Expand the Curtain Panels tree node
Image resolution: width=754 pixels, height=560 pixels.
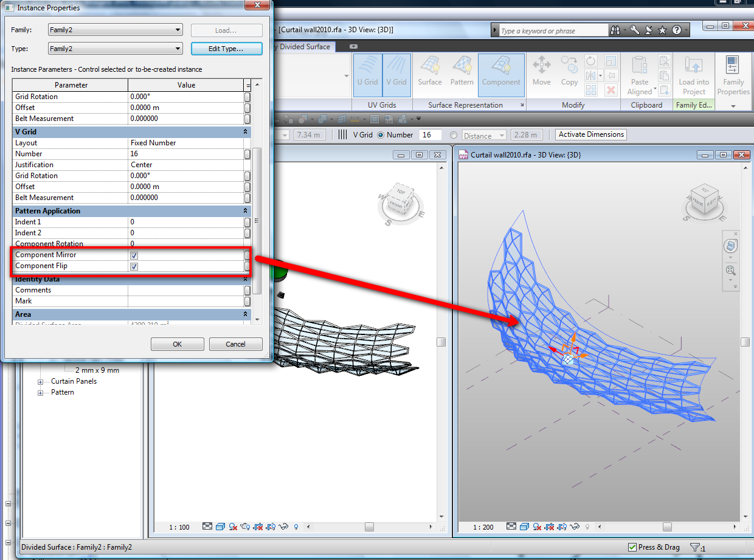41,382
